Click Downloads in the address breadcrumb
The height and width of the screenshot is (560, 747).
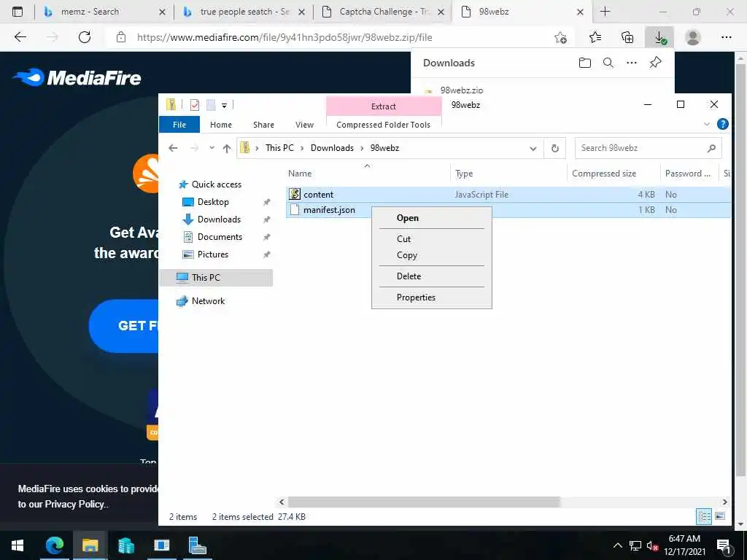pos(332,148)
